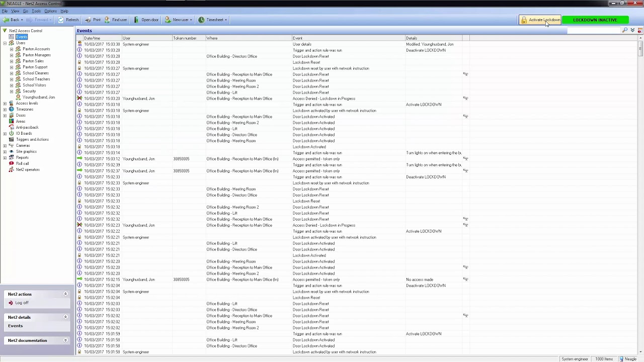Image resolution: width=644 pixels, height=362 pixels.
Task: Select the Paxton Sales group icon
Action: click(18, 61)
